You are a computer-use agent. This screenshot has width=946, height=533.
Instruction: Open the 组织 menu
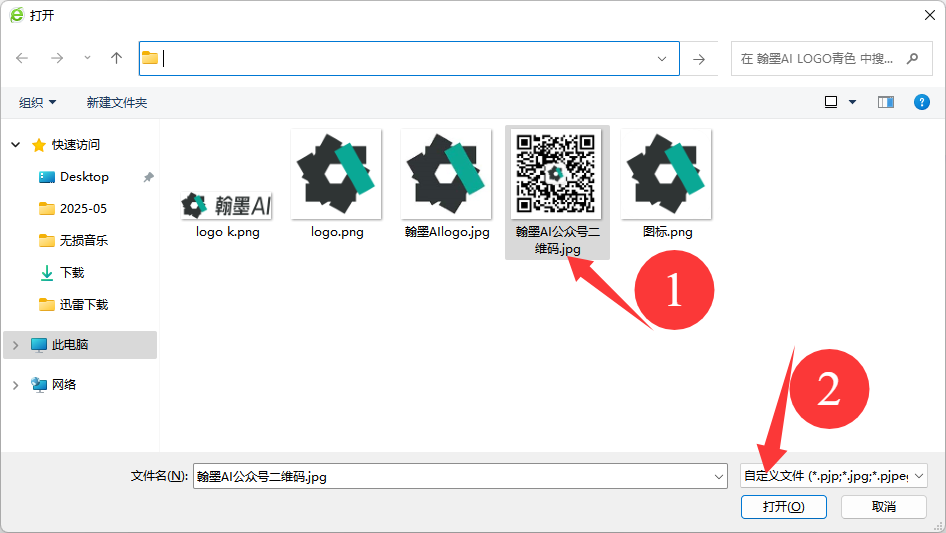click(x=38, y=102)
